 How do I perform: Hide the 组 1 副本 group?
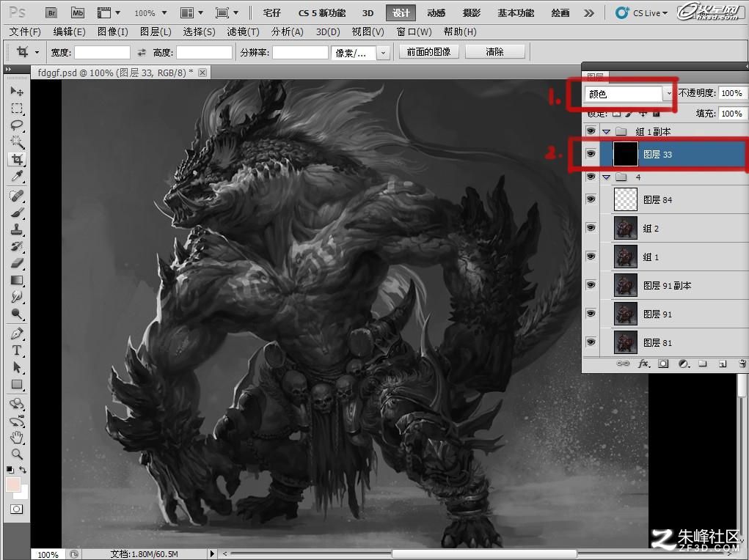click(x=591, y=130)
